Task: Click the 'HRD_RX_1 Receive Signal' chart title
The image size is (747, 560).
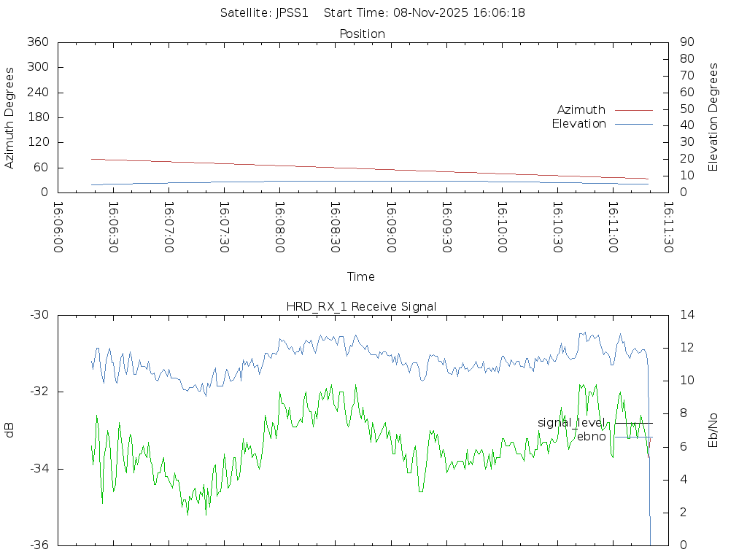Action: [361, 307]
